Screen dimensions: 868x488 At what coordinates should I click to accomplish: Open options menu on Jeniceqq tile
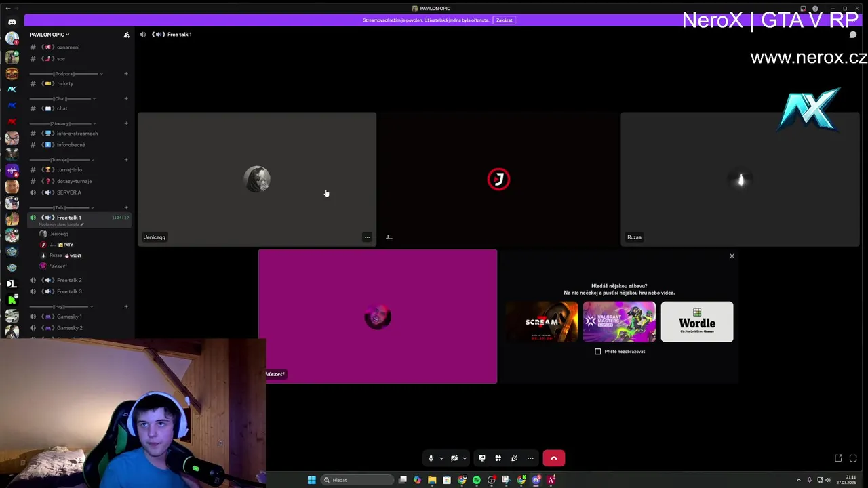367,237
